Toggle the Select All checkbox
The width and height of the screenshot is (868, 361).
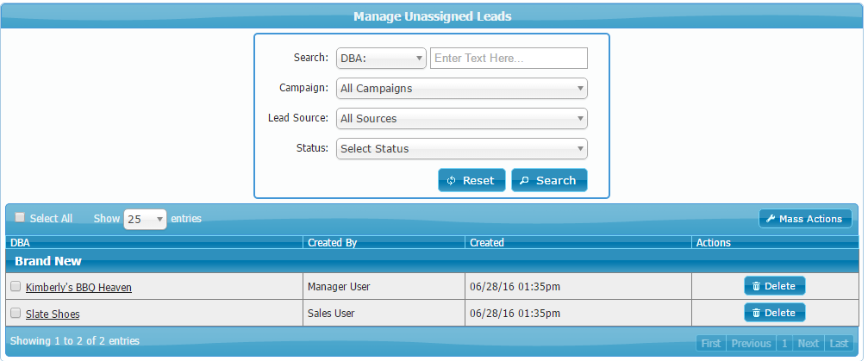click(x=21, y=218)
